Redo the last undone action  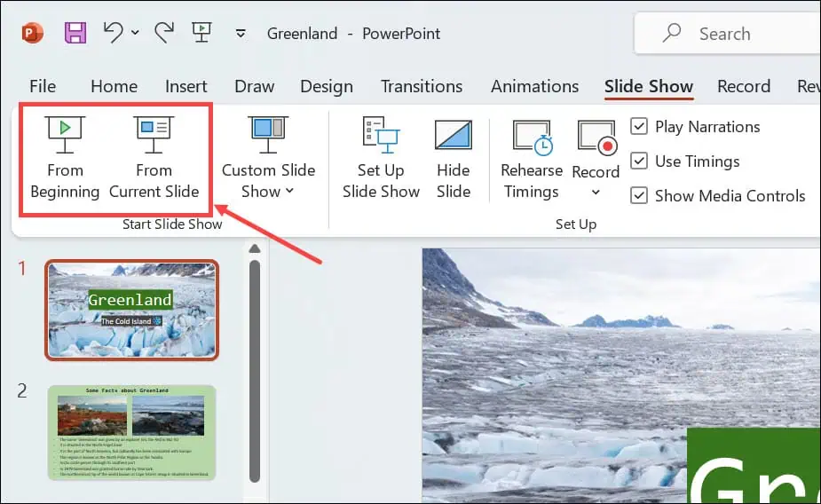(x=164, y=33)
